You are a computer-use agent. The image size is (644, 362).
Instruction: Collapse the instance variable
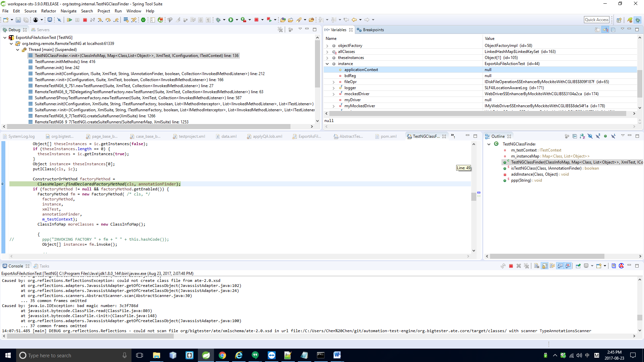point(327,64)
